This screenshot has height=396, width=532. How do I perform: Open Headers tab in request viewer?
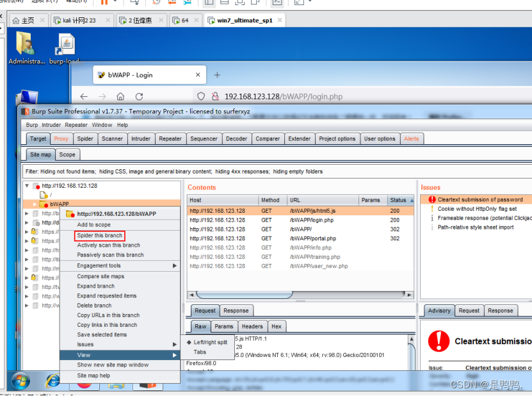252,326
